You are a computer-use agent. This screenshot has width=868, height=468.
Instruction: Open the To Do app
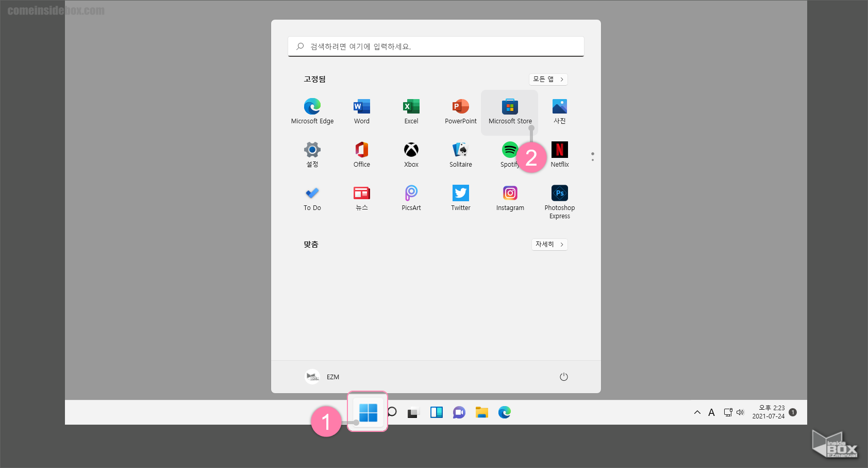coord(312,198)
